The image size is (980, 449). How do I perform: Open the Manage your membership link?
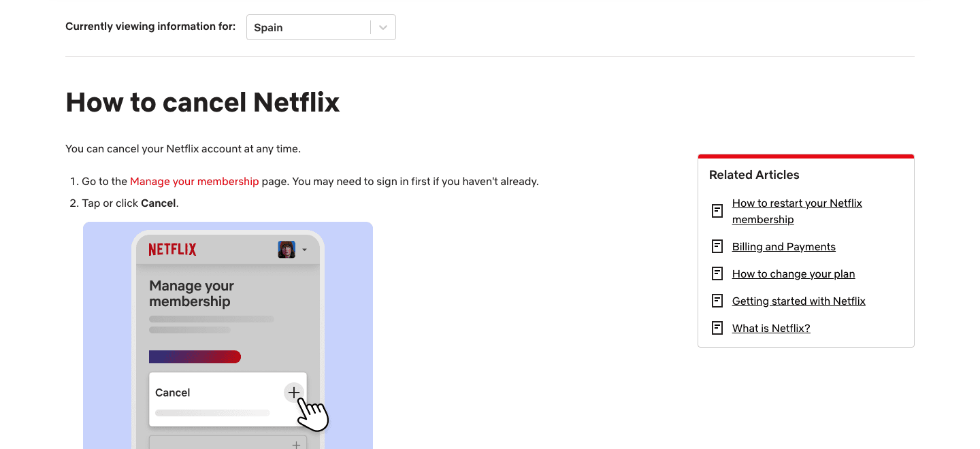195,182
